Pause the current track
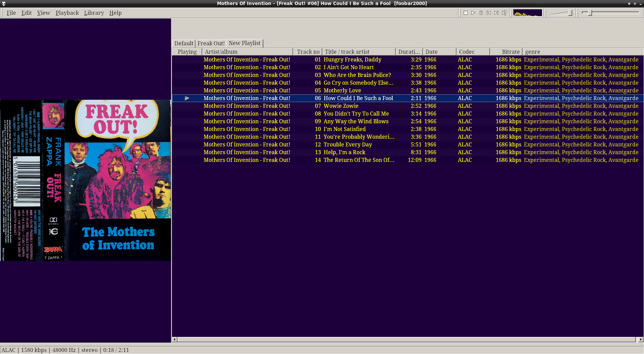The image size is (644, 354). pos(481,13)
